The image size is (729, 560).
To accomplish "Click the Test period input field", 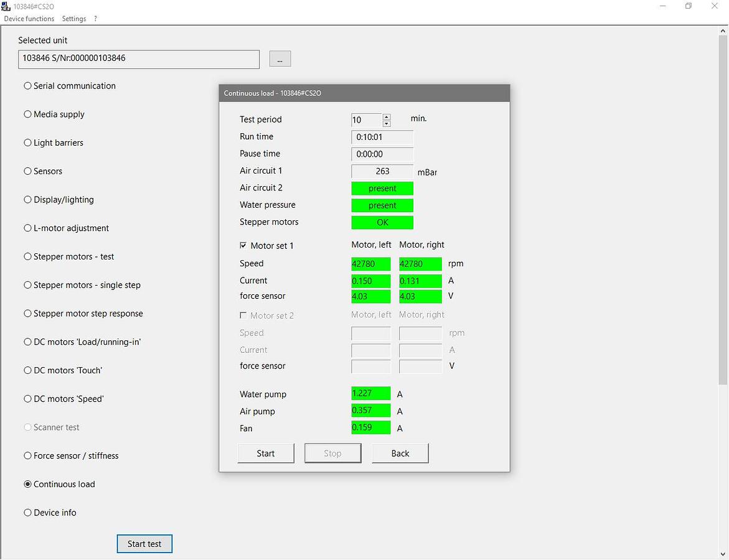I will point(367,120).
